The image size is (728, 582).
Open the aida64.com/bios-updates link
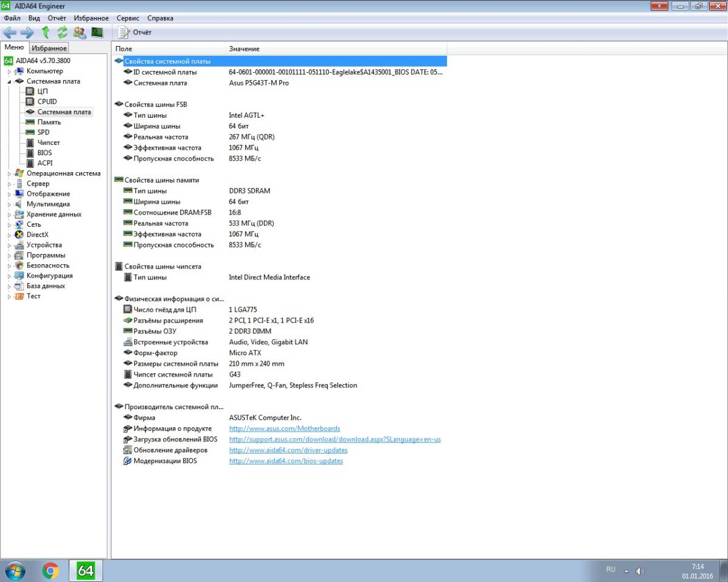coord(286,461)
